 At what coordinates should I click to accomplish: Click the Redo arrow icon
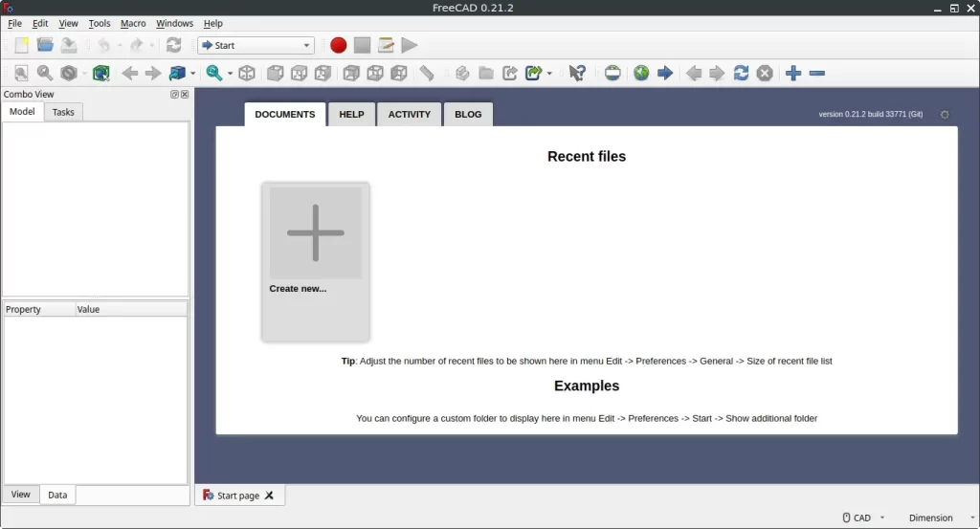[136, 45]
